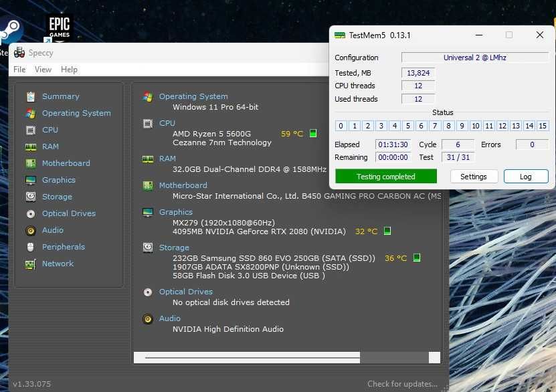Click the green GPU temperature indicator icon
This screenshot has height=392, width=556.
387,231
